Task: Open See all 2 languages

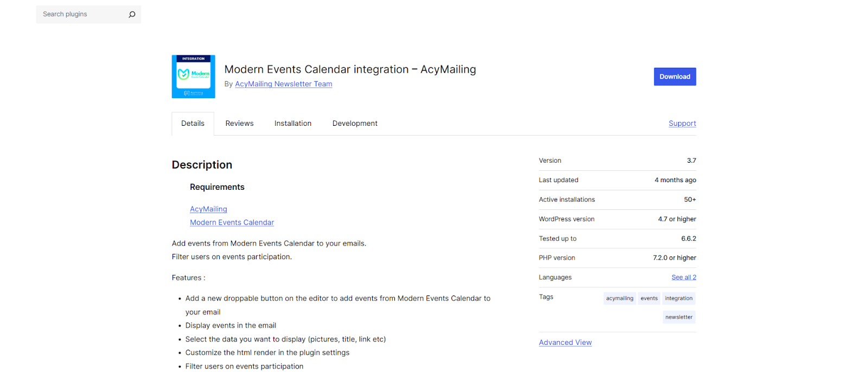Action: [684, 277]
